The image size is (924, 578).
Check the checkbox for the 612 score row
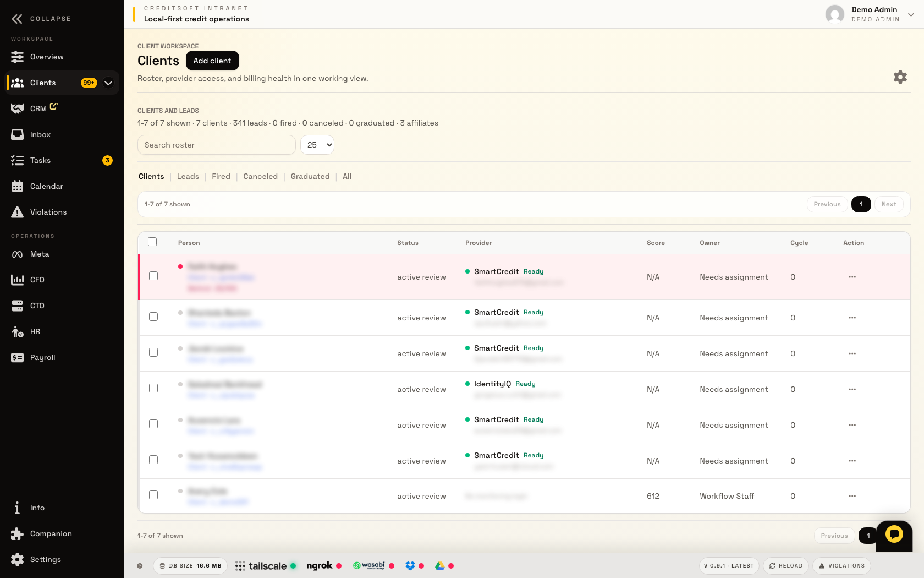click(153, 495)
